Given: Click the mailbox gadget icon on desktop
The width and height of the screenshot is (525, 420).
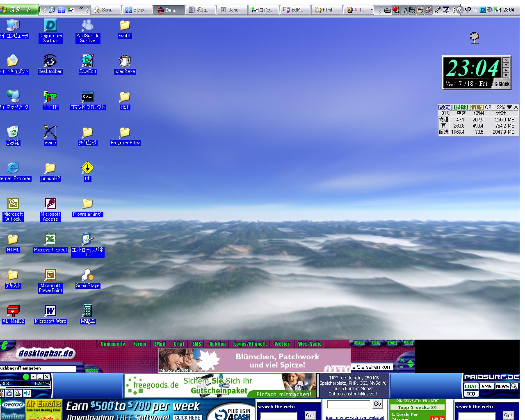Looking at the screenshot, I should pyautogui.click(x=475, y=38).
